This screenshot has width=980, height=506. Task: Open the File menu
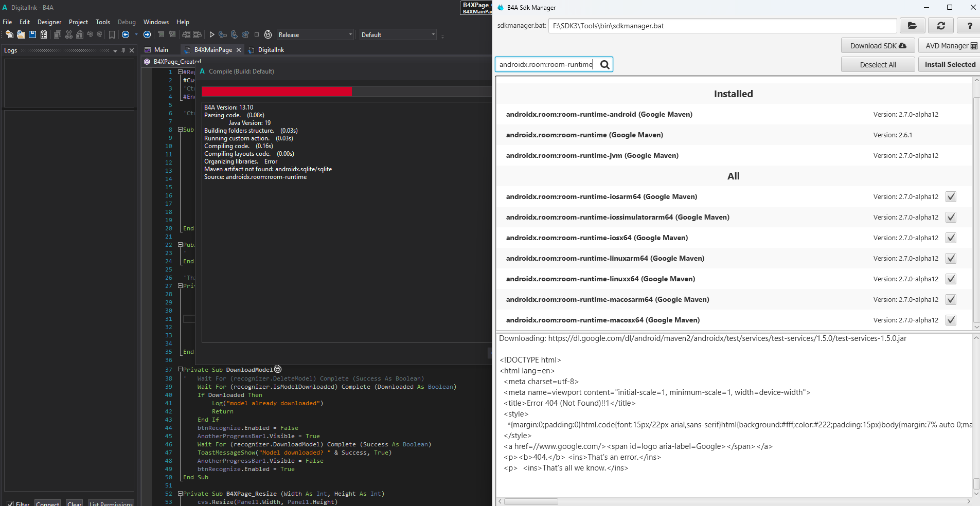(7, 22)
